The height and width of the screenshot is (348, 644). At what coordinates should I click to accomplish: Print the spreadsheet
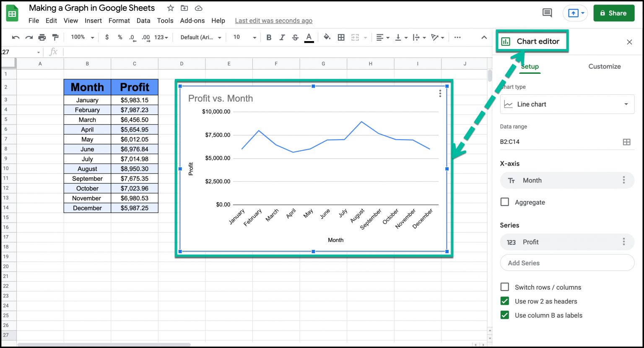coord(42,37)
